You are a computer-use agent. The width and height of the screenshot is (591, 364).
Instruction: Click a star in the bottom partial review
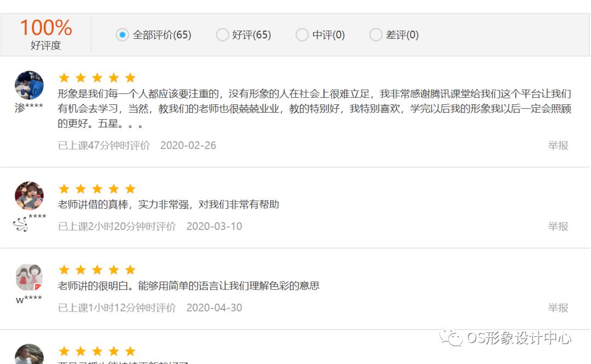pos(97,351)
